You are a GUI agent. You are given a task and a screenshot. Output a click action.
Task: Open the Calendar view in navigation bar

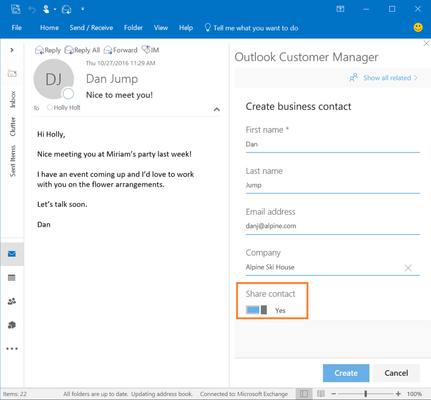[12, 278]
